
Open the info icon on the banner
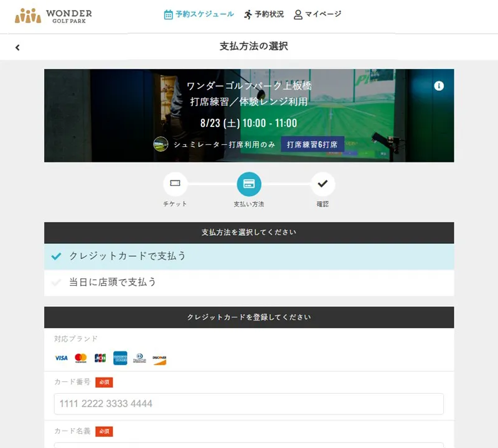[x=439, y=86]
